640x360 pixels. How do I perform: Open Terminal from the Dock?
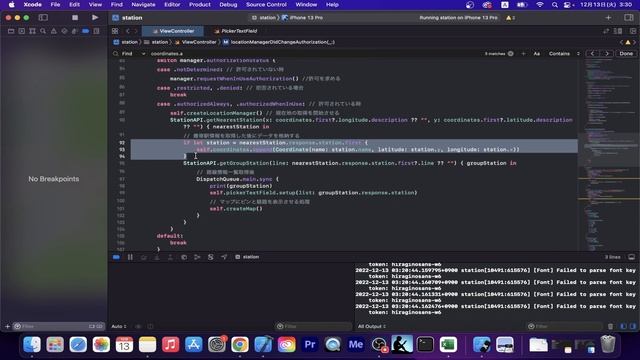[x=425, y=344]
